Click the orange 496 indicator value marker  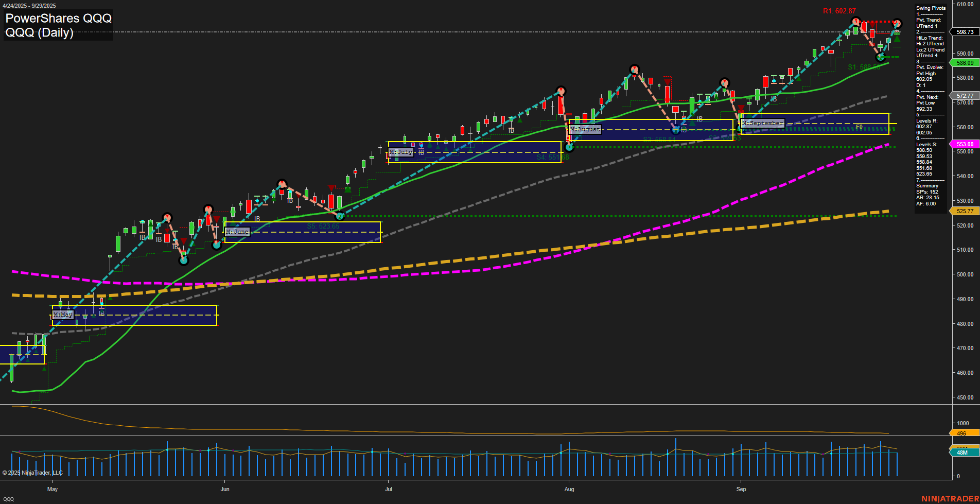961,433
